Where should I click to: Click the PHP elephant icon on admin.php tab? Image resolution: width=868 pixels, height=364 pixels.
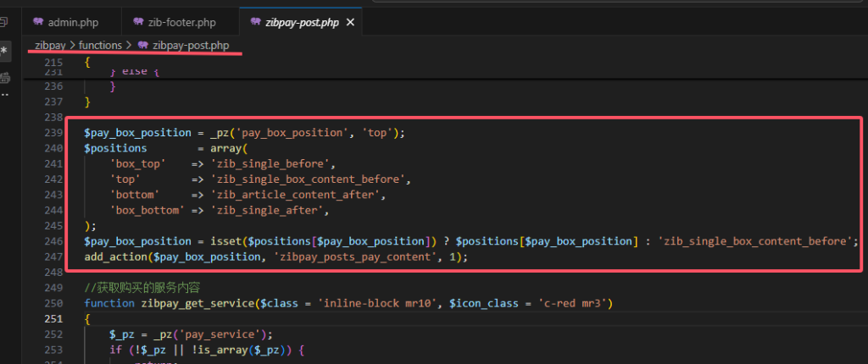pos(38,21)
